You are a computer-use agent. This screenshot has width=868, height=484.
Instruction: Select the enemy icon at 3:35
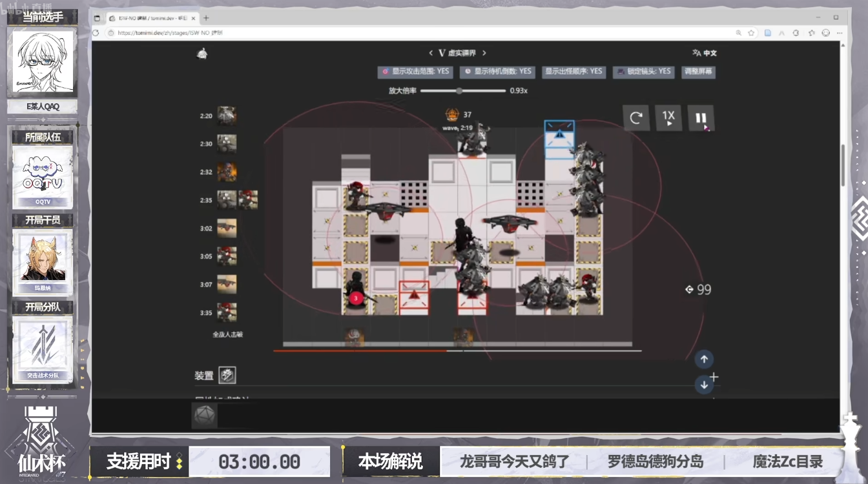[227, 312]
